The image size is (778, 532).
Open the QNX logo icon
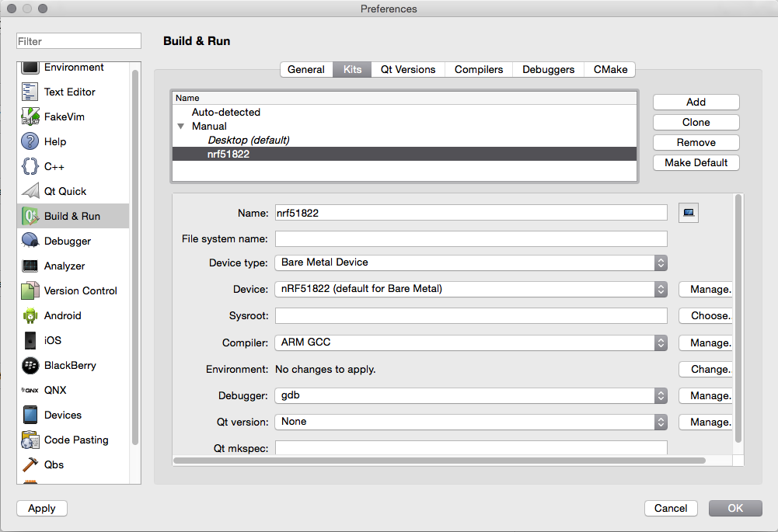(x=30, y=390)
